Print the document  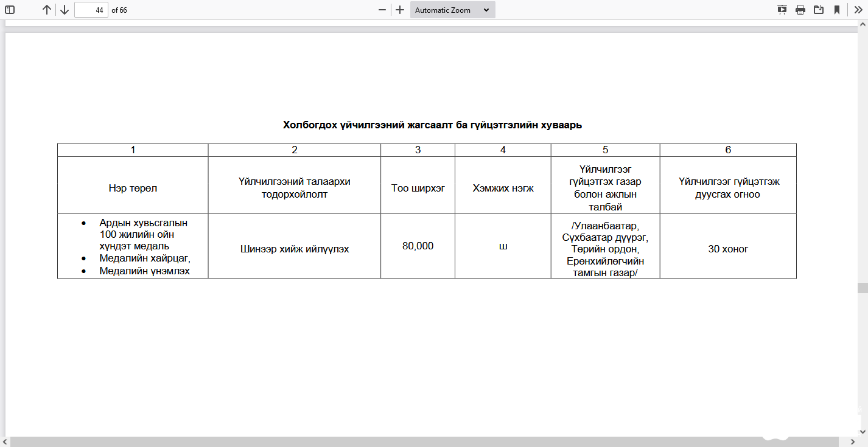[x=800, y=10]
